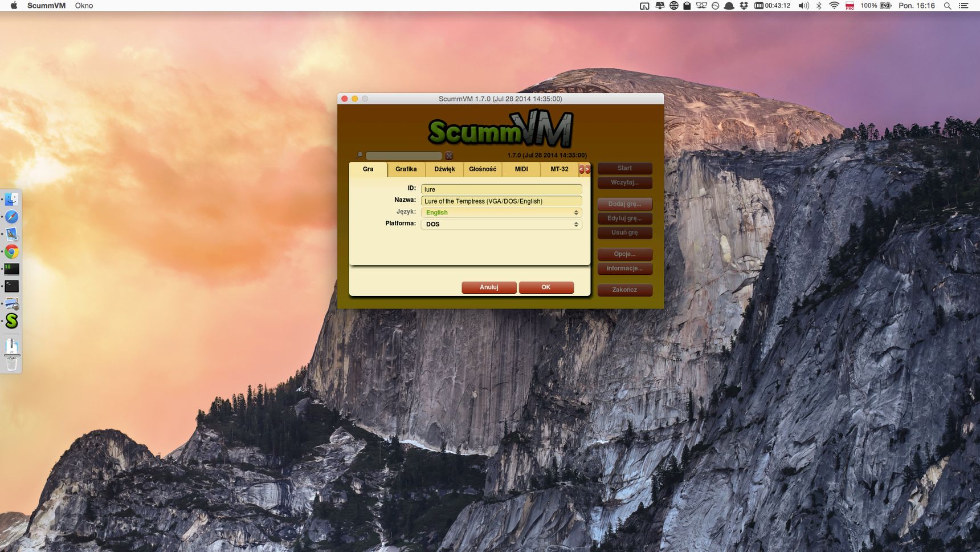Image resolution: width=980 pixels, height=552 pixels.
Task: Click the launcher search text field
Action: tap(404, 156)
